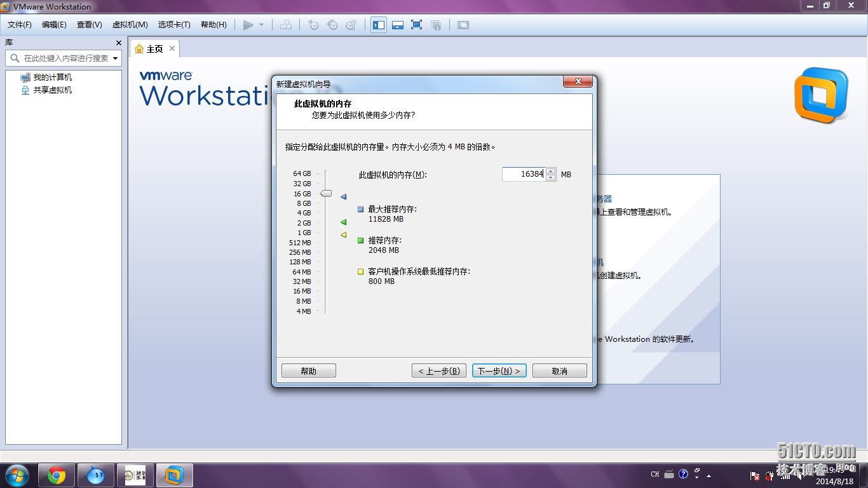
Task: Click the 取消 cancel button
Action: (560, 370)
